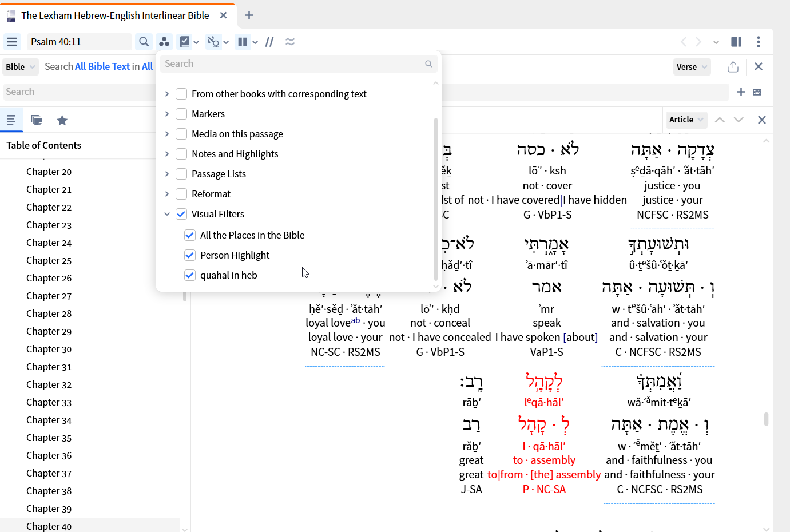Enable the Reformat checkbox
Viewport: 790px width, 532px height.
tap(181, 194)
